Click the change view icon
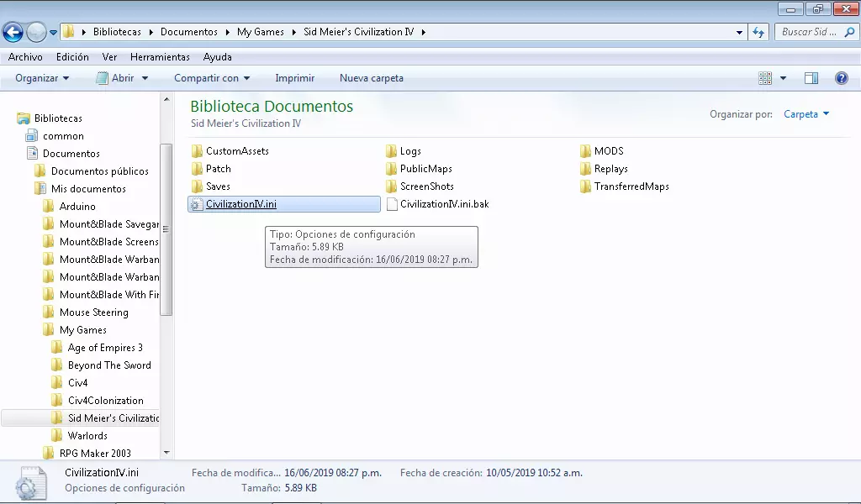The image size is (861, 504). [765, 78]
